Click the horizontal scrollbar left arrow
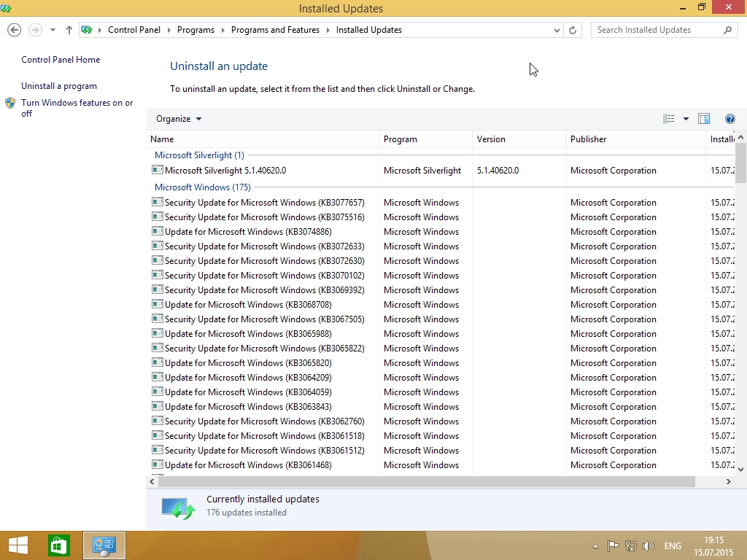 (152, 481)
